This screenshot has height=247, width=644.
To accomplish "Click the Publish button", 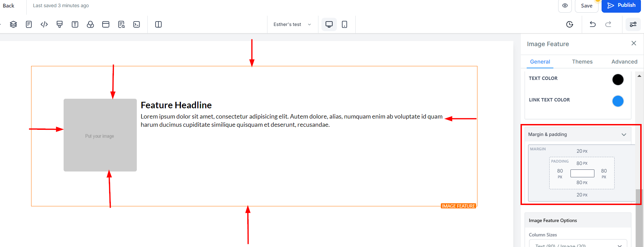I will tap(621, 5).
